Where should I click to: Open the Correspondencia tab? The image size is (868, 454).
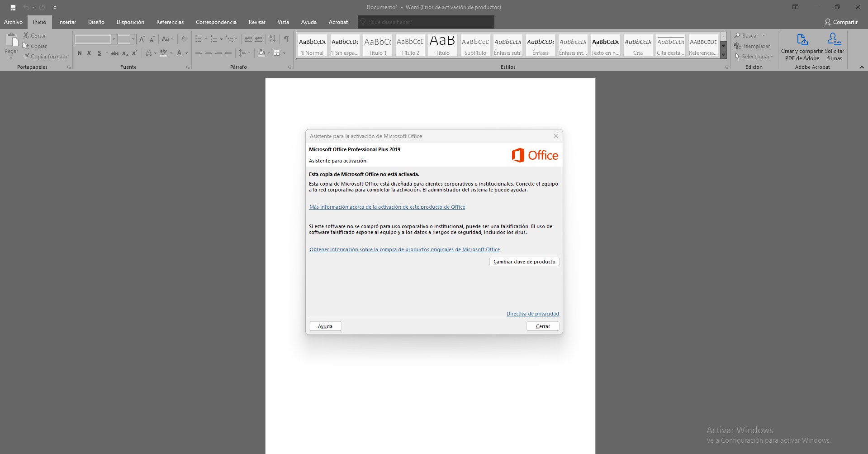tap(216, 22)
